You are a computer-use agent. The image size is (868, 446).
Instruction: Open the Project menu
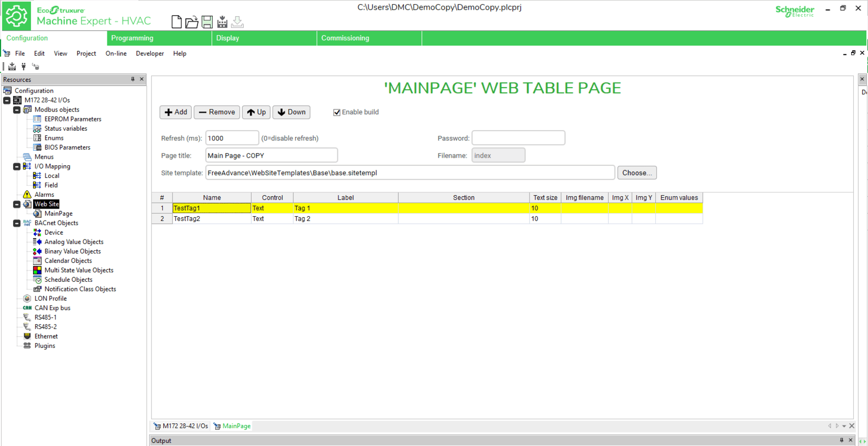tap(86, 54)
